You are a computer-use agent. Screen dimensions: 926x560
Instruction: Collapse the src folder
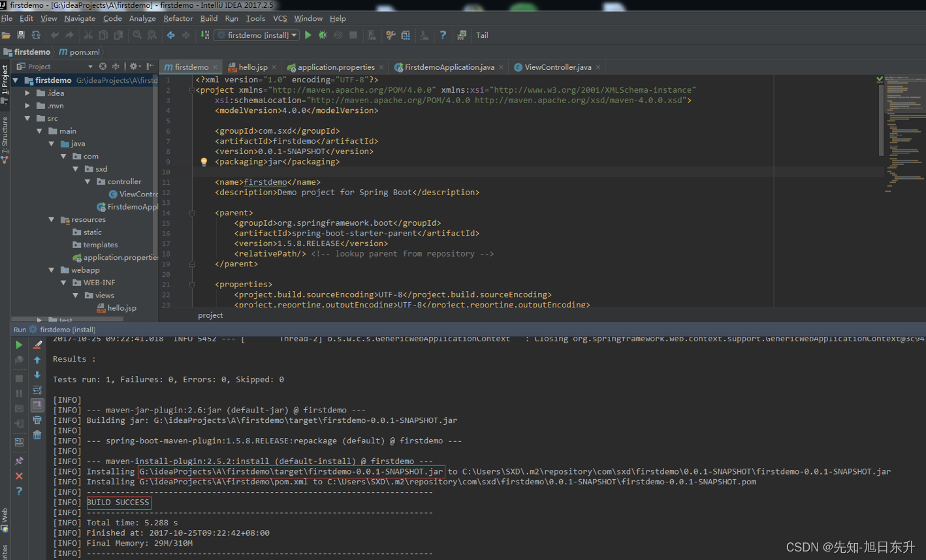pyautogui.click(x=27, y=118)
